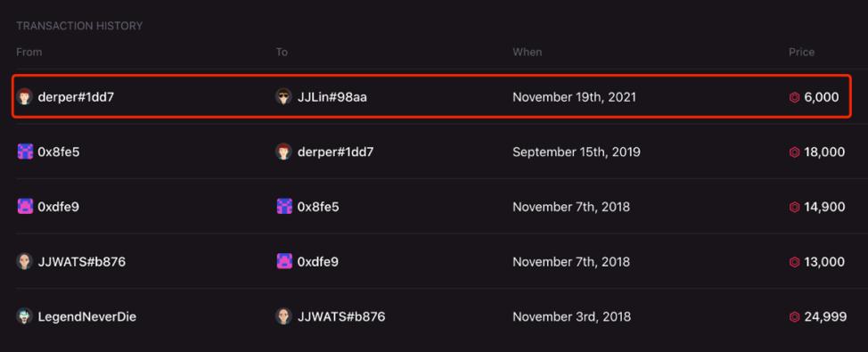868x352 pixels.
Task: Click derper#1dd7 avatar in first row sender
Action: pos(24,97)
